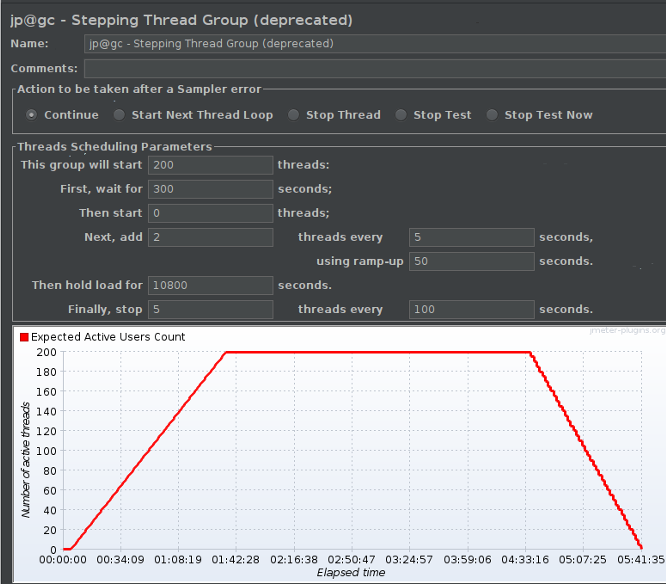Click 'Expected Active Users Count' legend label
The height and width of the screenshot is (585, 666).
(108, 337)
